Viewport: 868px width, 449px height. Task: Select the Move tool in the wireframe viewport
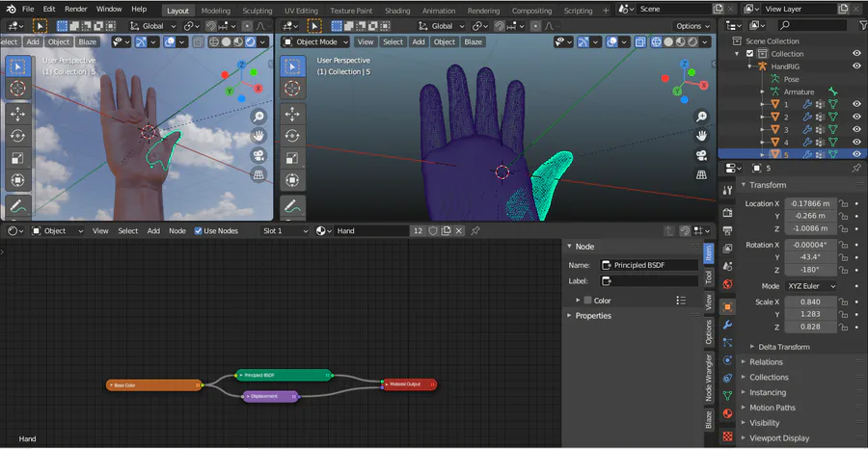click(291, 115)
